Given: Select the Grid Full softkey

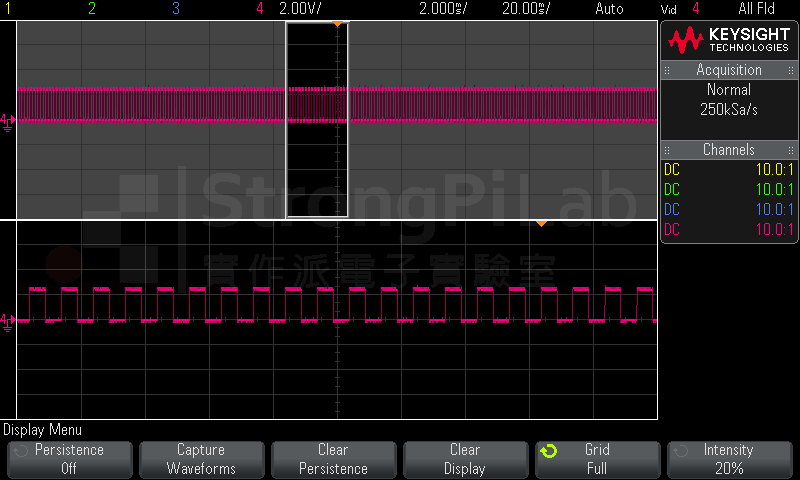Looking at the screenshot, I should pyautogui.click(x=597, y=460).
